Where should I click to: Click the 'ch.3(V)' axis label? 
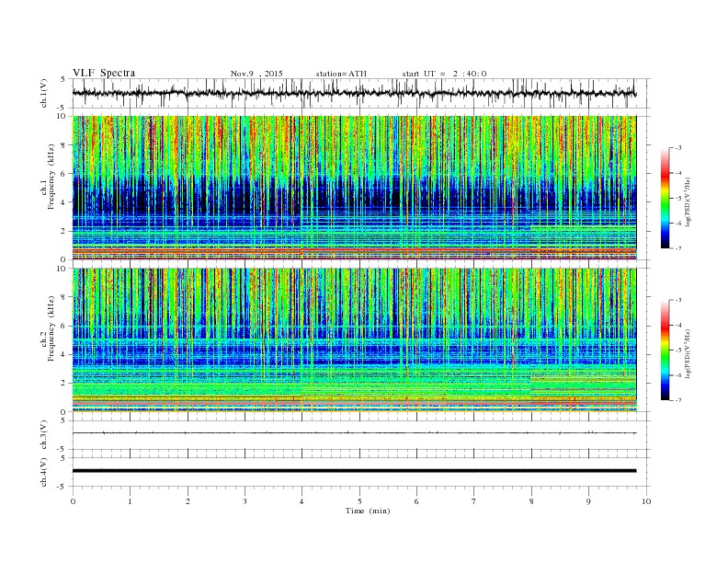click(44, 435)
